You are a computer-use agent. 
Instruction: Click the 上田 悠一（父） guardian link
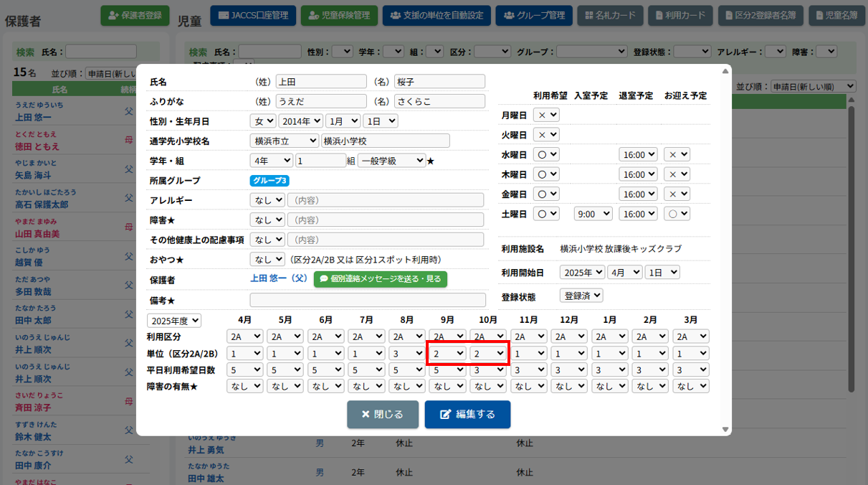[x=279, y=278]
